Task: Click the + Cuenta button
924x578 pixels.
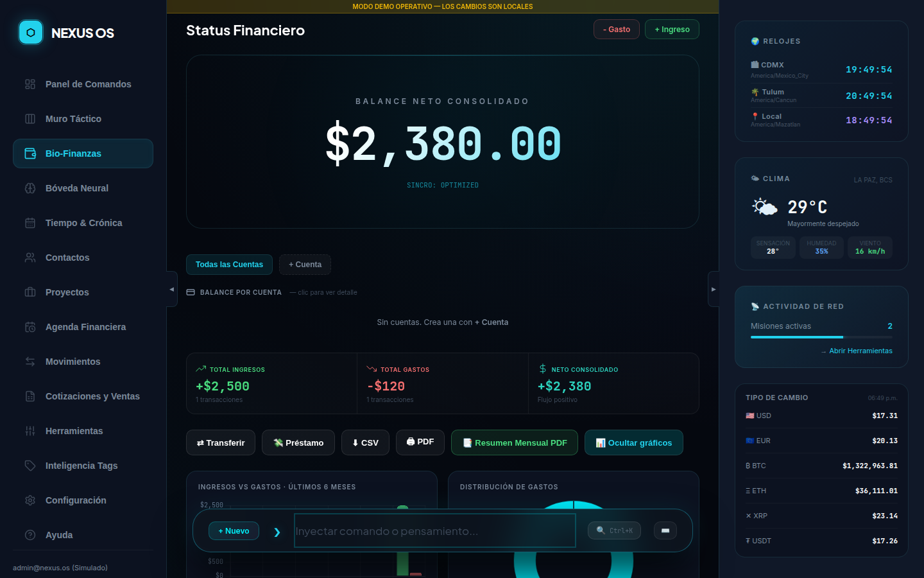Action: [305, 265]
